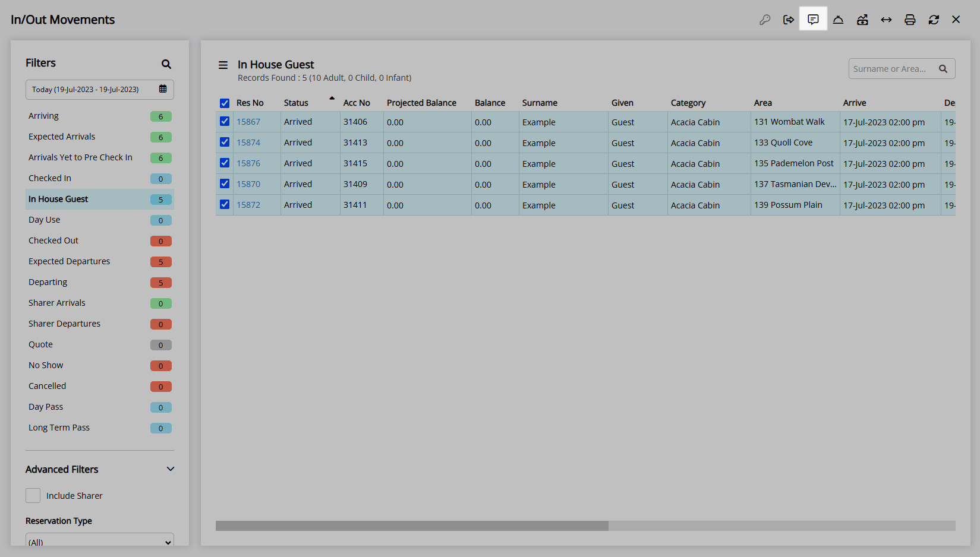Switch to the Arriving filter
The width and height of the screenshot is (980, 557).
(x=44, y=116)
